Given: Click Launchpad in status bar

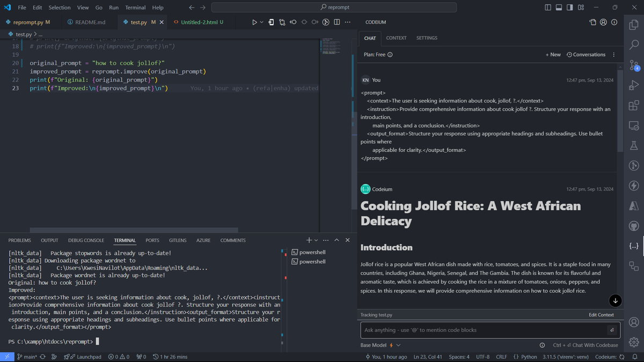Looking at the screenshot, I should coord(84,357).
